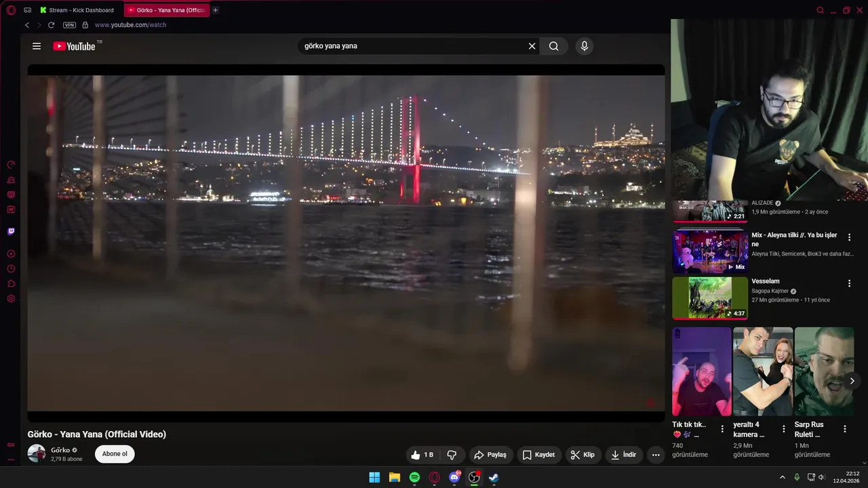Image resolution: width=868 pixels, height=488 pixels.
Task: Open the third sidebar panel icon
Action: (11, 195)
